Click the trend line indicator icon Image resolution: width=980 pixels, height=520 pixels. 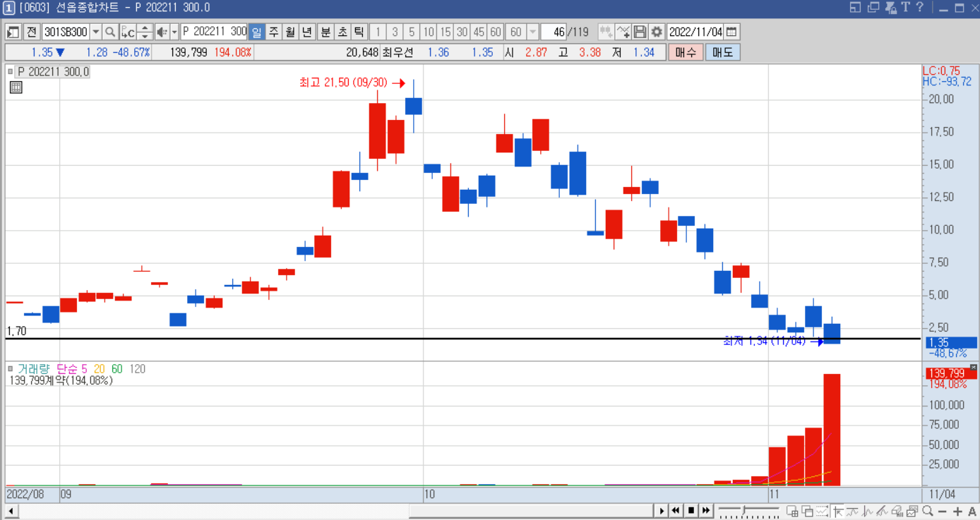click(x=853, y=512)
